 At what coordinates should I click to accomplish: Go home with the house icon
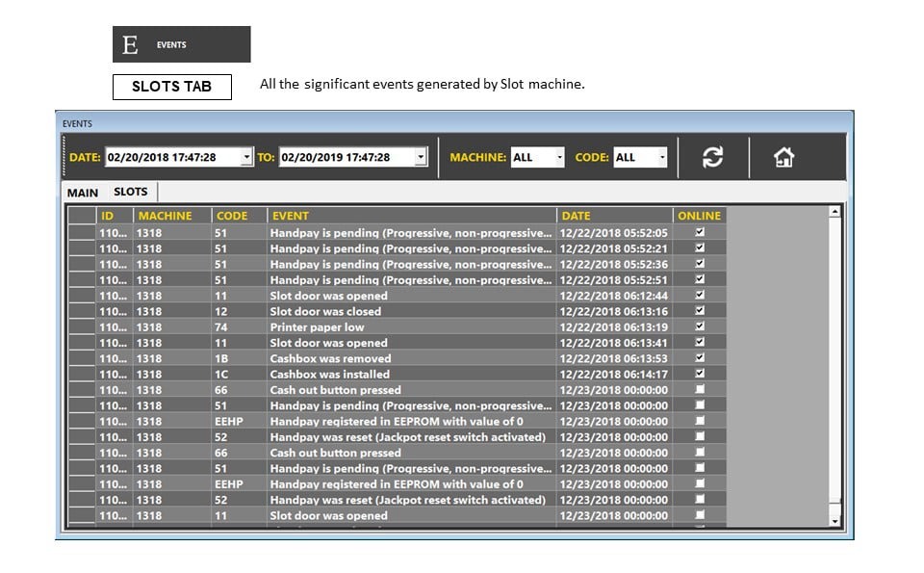pos(783,157)
